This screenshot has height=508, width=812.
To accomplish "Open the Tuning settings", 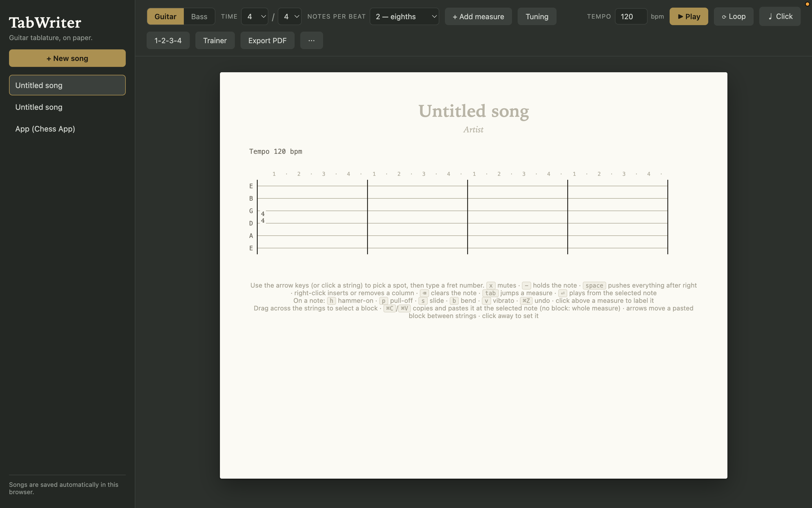I will pos(537,16).
